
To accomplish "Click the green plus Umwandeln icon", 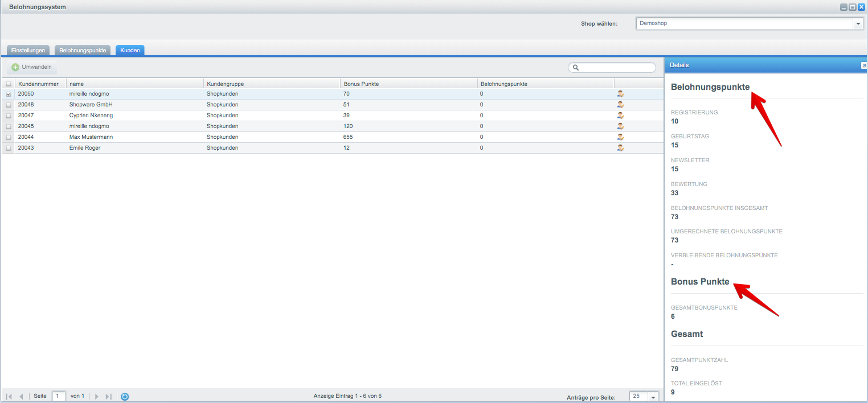I will click(15, 67).
